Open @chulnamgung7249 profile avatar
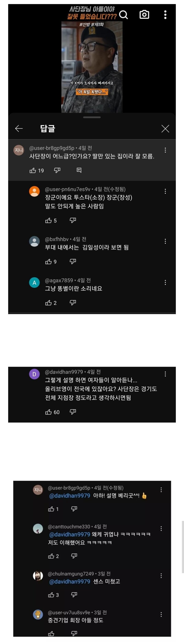 (x=38, y=576)
